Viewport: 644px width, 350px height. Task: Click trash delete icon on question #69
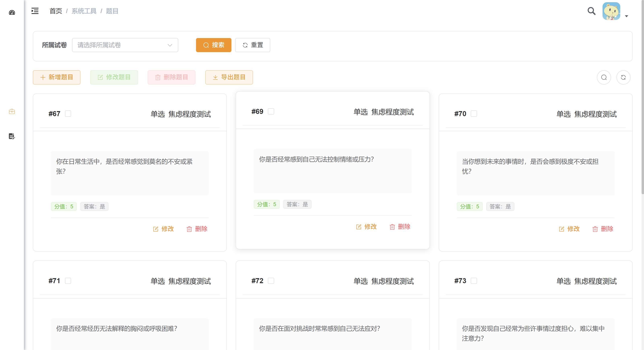pos(392,227)
